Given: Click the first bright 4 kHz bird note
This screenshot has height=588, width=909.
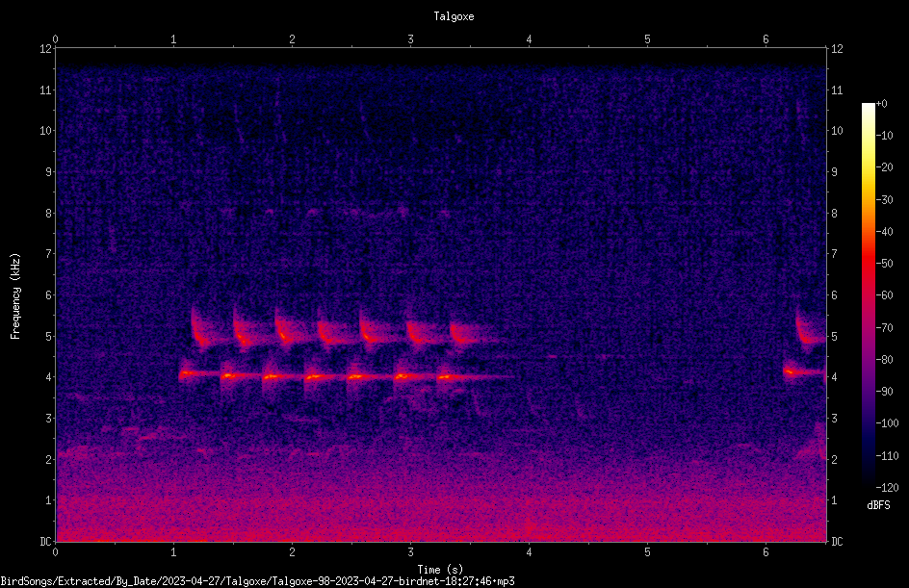Looking at the screenshot, I should [x=190, y=374].
